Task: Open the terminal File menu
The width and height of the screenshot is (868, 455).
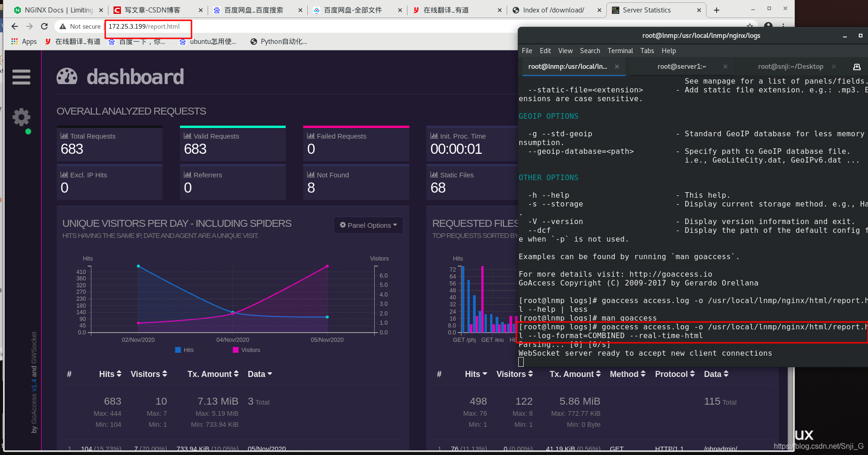Action: [527, 51]
